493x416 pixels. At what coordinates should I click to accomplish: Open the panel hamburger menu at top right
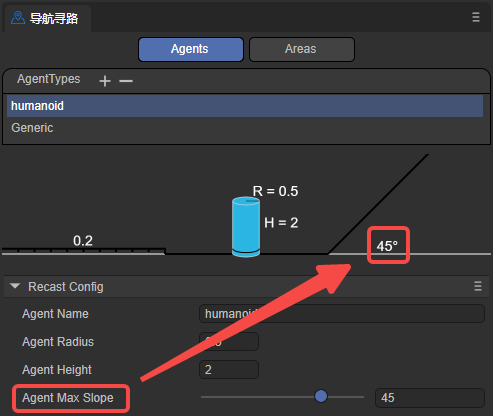pos(476,17)
